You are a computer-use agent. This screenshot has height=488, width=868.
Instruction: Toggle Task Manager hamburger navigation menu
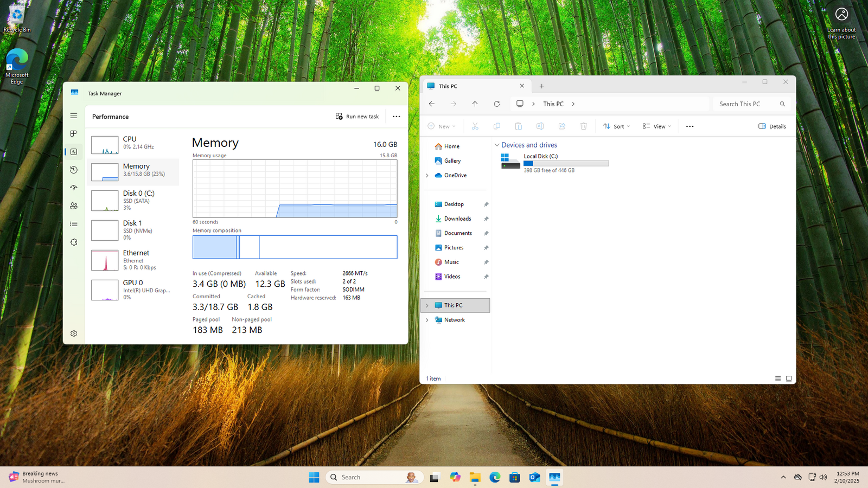pos(74,116)
